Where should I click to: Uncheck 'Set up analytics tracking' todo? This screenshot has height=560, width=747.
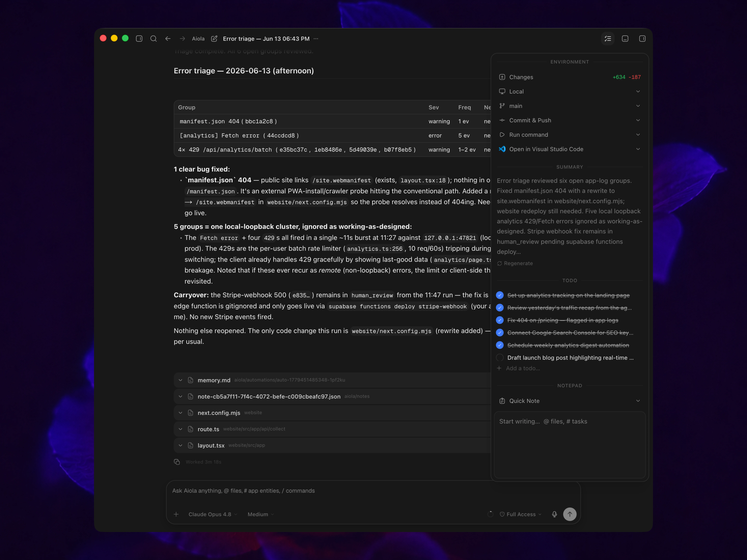(500, 295)
